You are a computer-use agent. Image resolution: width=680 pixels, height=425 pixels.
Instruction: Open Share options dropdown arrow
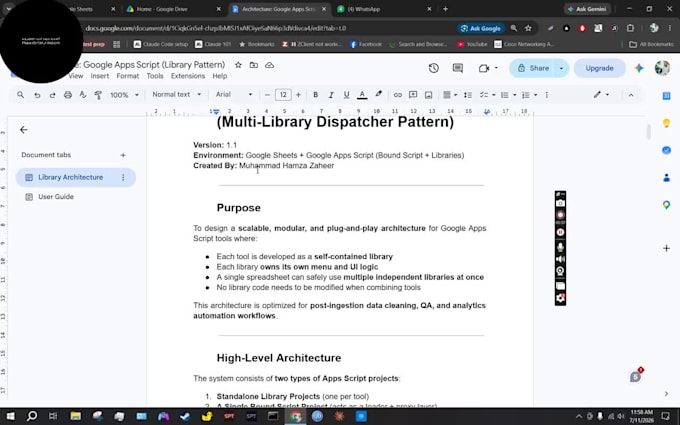[562, 68]
